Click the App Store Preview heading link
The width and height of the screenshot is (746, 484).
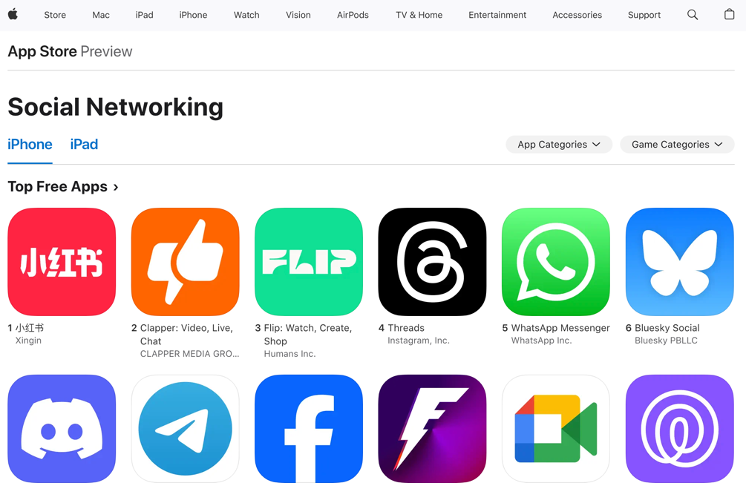70,51
